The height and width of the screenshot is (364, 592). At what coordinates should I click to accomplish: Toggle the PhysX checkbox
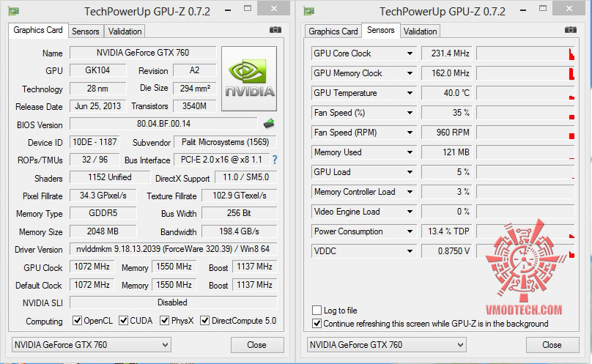[x=164, y=321]
